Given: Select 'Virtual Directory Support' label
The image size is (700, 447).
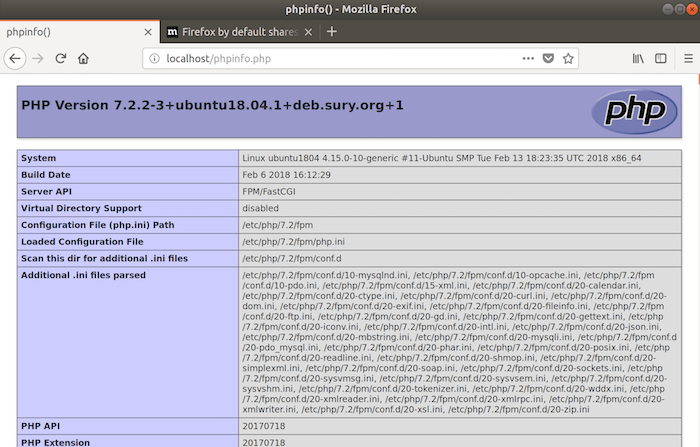Looking at the screenshot, I should 81,208.
